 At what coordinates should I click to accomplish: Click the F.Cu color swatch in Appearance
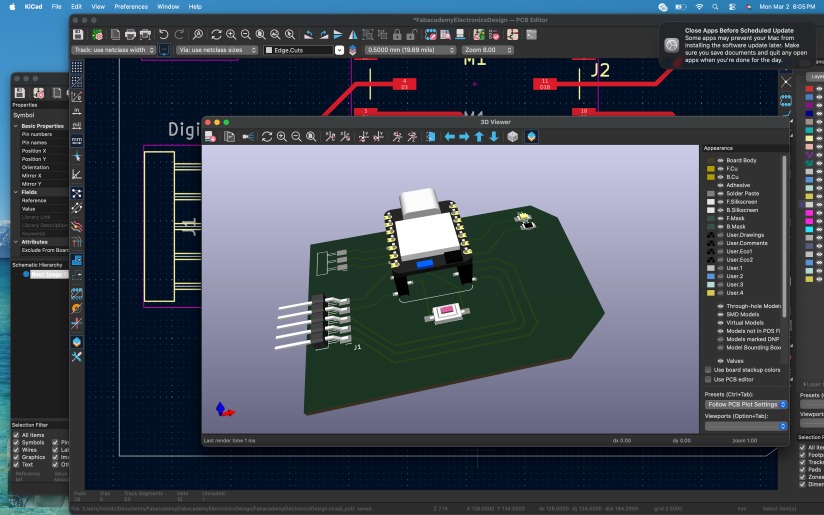711,169
